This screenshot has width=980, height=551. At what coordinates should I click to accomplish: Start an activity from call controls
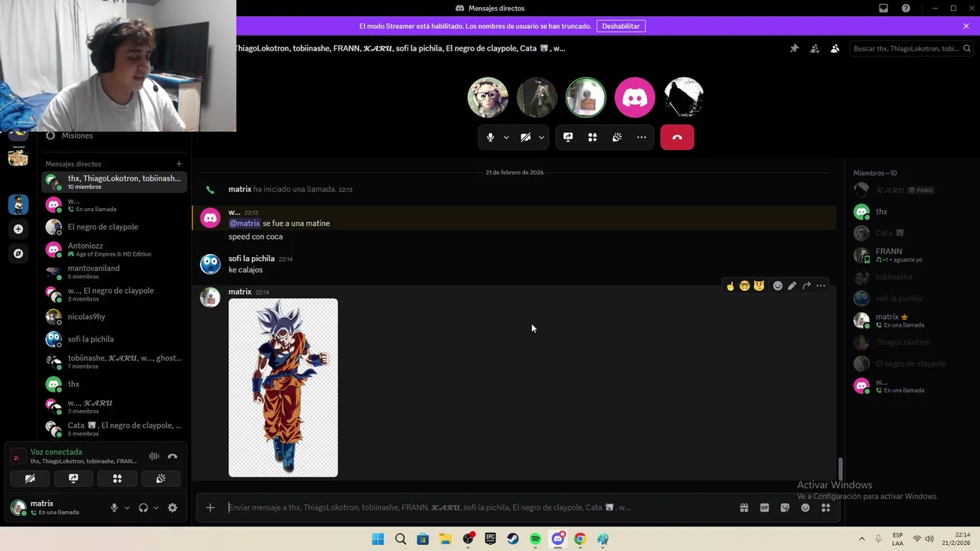593,137
